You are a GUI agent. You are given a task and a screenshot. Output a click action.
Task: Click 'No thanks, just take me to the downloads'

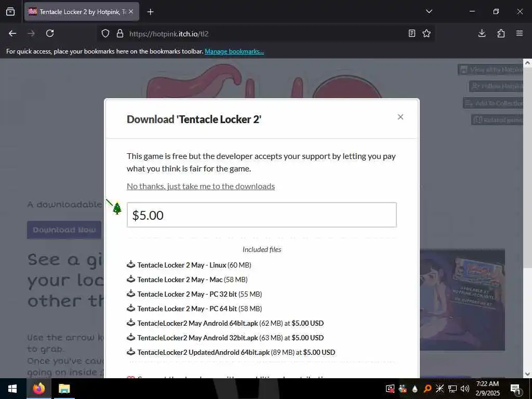coord(201,187)
